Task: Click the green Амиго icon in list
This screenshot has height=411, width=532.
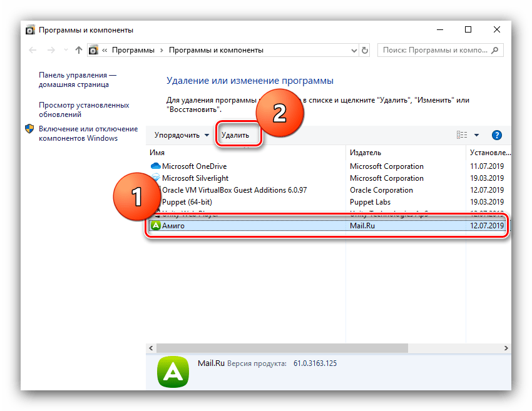Action: (x=156, y=226)
